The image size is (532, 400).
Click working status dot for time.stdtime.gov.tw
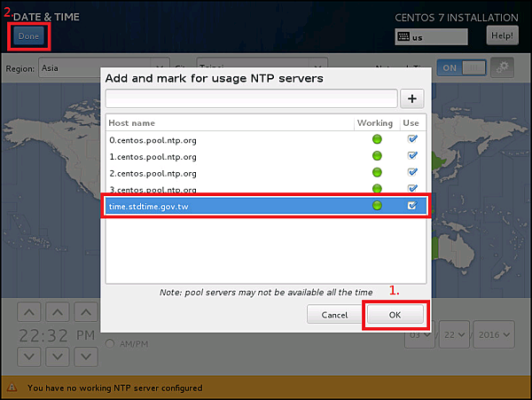[377, 205]
